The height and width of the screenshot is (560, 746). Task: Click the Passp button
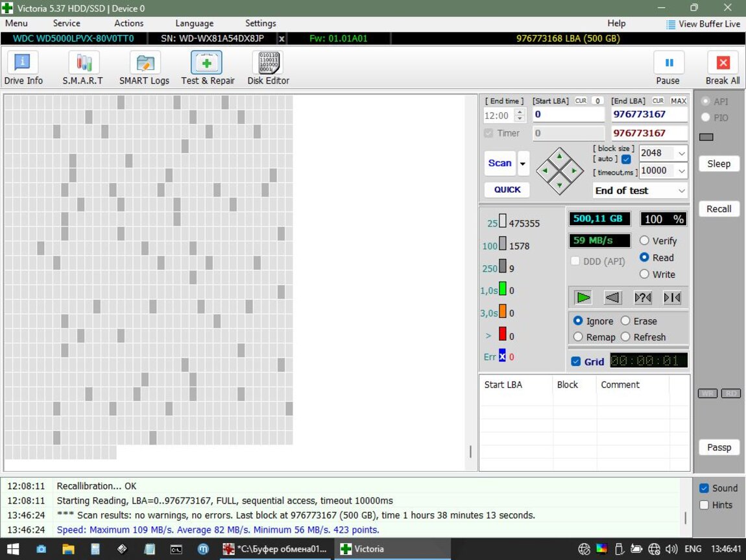coord(718,447)
